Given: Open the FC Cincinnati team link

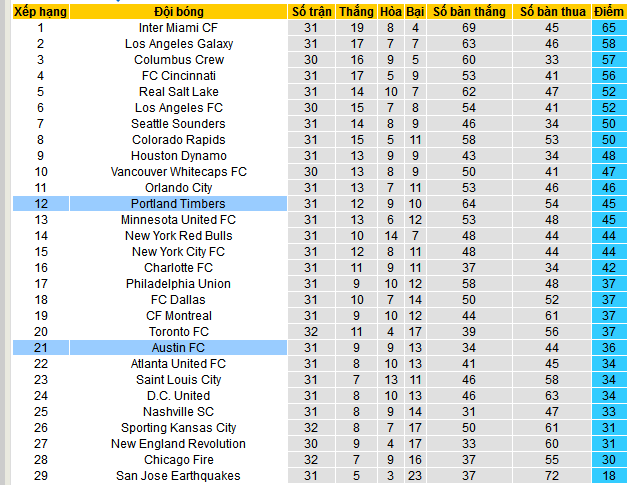Looking at the screenshot, I should pyautogui.click(x=178, y=76).
